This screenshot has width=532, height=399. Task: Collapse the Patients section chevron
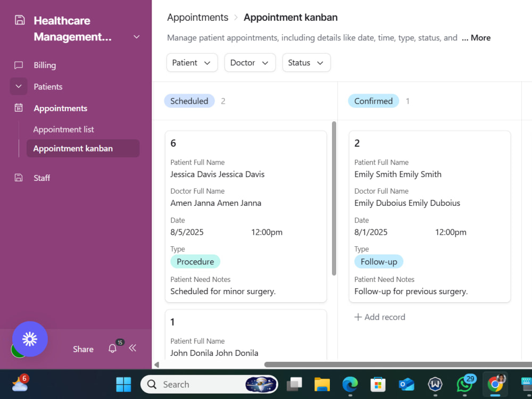tap(19, 87)
